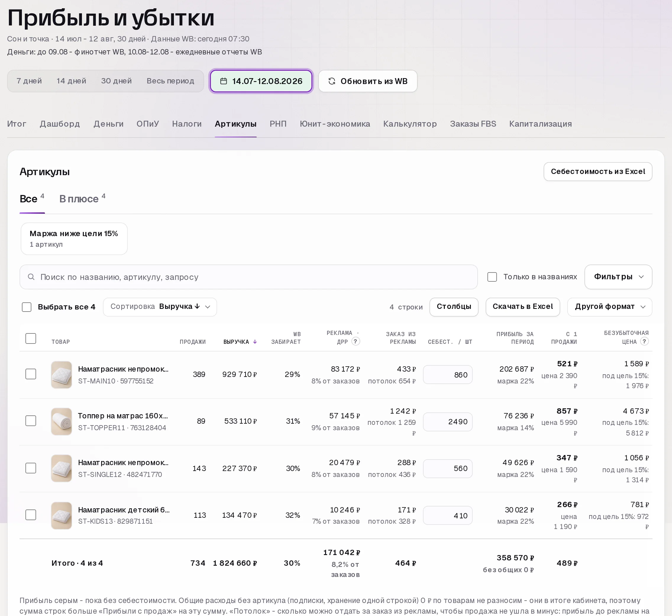Screen dimensions: 672x616
Task: Switch to the В плюсе sub-tab
Action: coord(82,199)
